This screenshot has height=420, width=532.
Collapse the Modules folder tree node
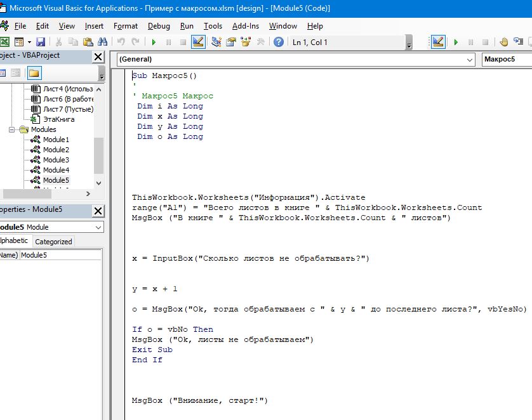(x=12, y=129)
